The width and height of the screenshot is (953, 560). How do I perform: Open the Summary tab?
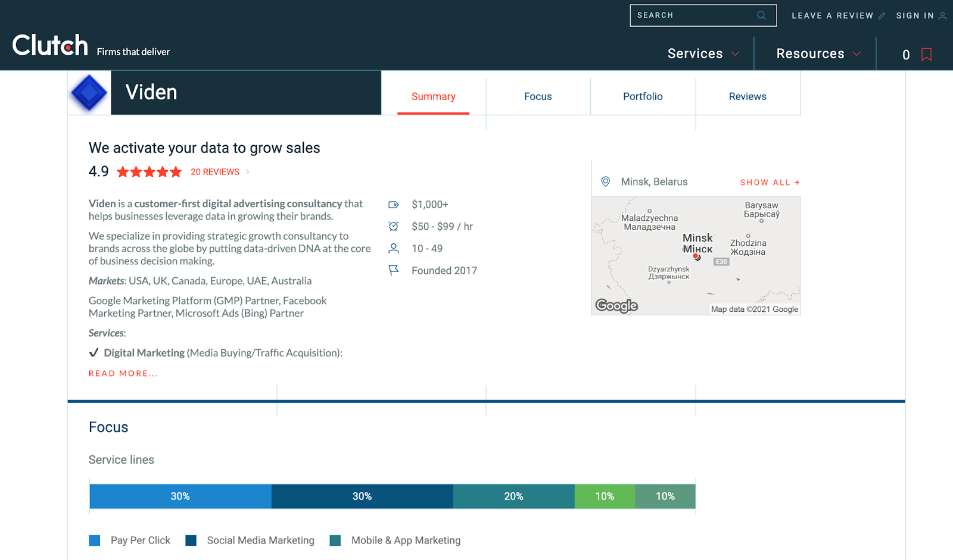tap(434, 96)
